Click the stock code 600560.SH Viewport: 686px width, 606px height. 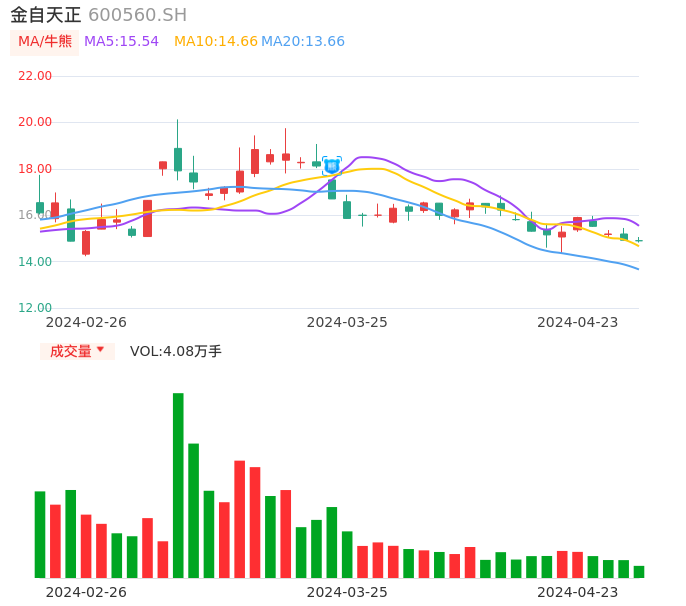[137, 15]
